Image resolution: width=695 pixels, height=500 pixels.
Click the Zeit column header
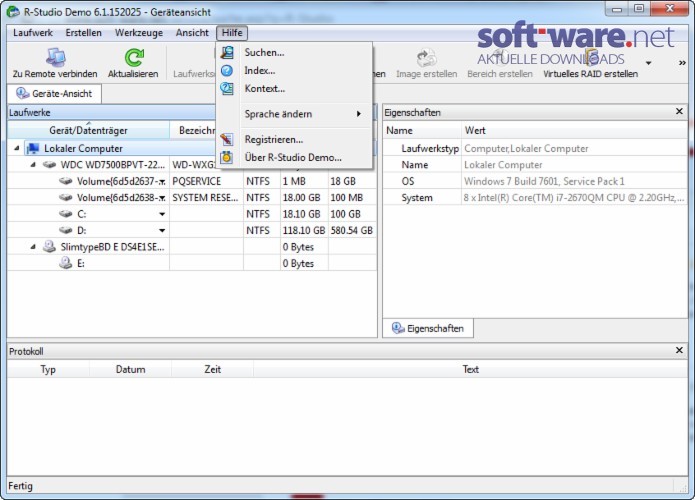click(x=212, y=369)
